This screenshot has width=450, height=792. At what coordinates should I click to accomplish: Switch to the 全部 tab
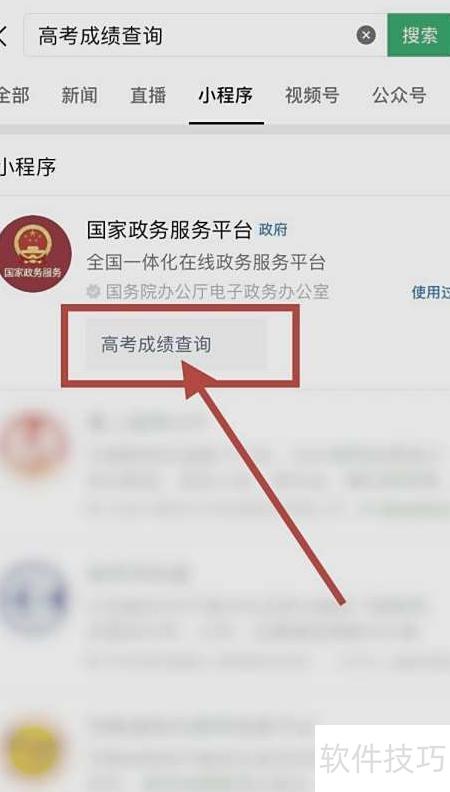point(13,95)
